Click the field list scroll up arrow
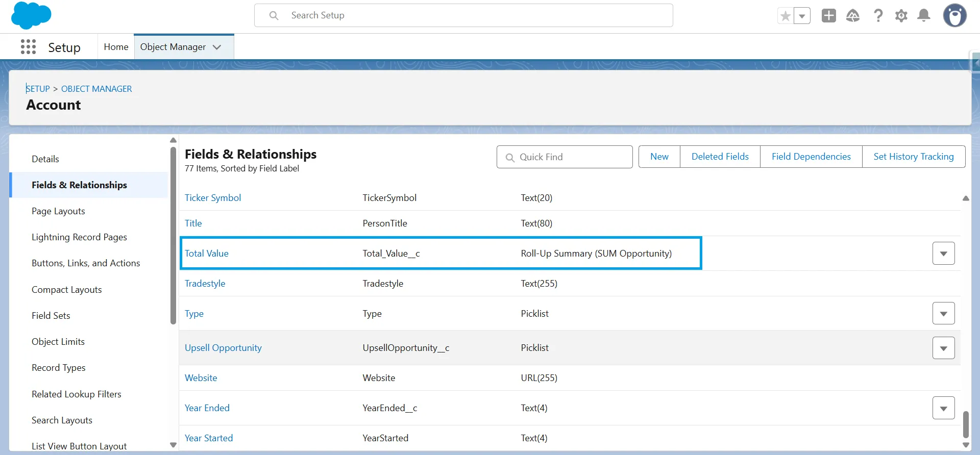This screenshot has width=980, height=455. tap(966, 198)
